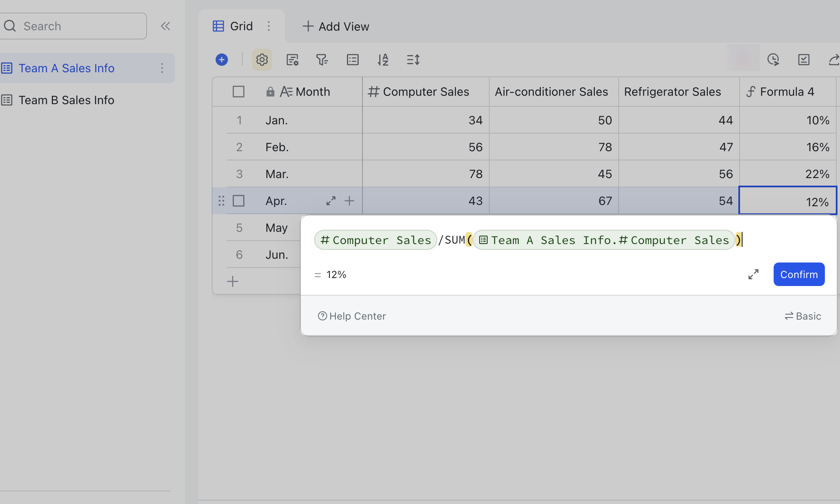Open the record history clock icon

tap(773, 60)
